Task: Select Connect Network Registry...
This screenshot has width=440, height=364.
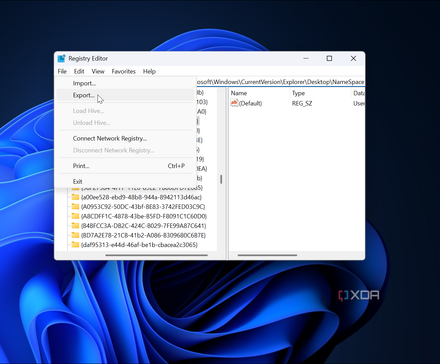Action: pyautogui.click(x=125, y=138)
